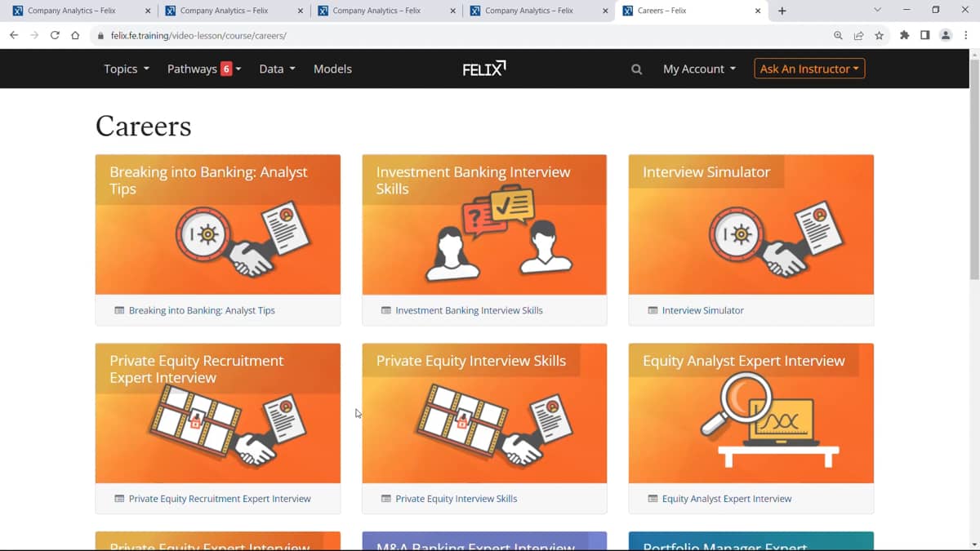
Task: Close the Careers – Felix tab
Action: pyautogui.click(x=758, y=11)
